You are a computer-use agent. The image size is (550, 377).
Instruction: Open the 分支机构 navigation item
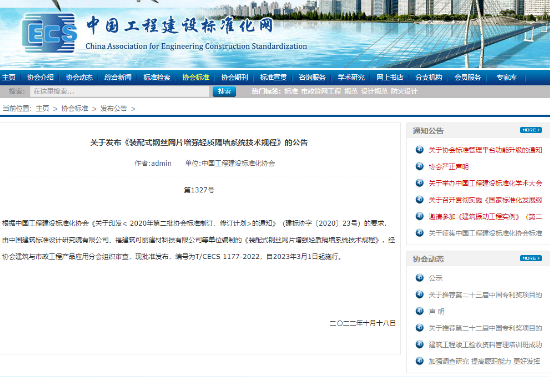(429, 77)
